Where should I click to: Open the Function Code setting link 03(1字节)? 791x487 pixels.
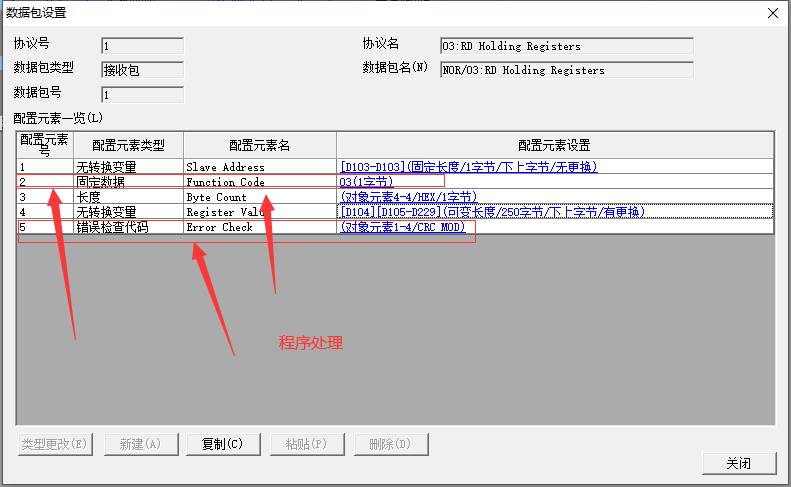[x=366, y=182]
